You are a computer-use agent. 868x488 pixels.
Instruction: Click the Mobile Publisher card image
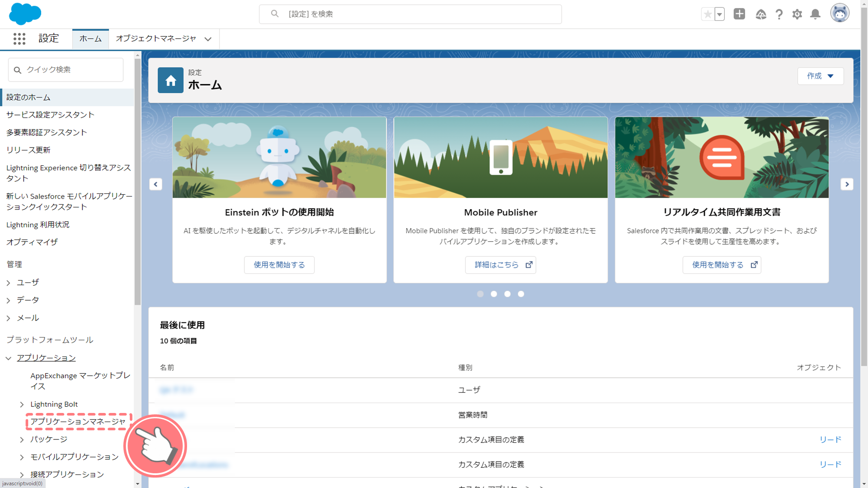pos(500,157)
